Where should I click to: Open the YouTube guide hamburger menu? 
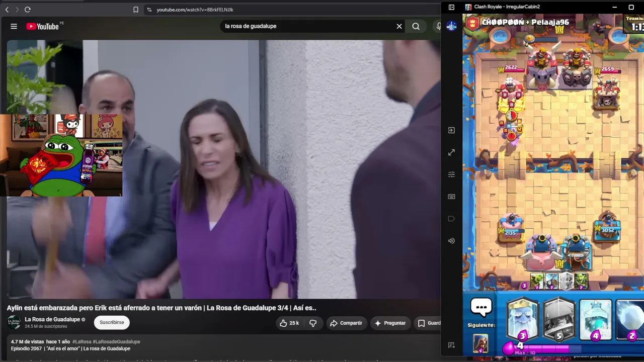click(x=14, y=26)
